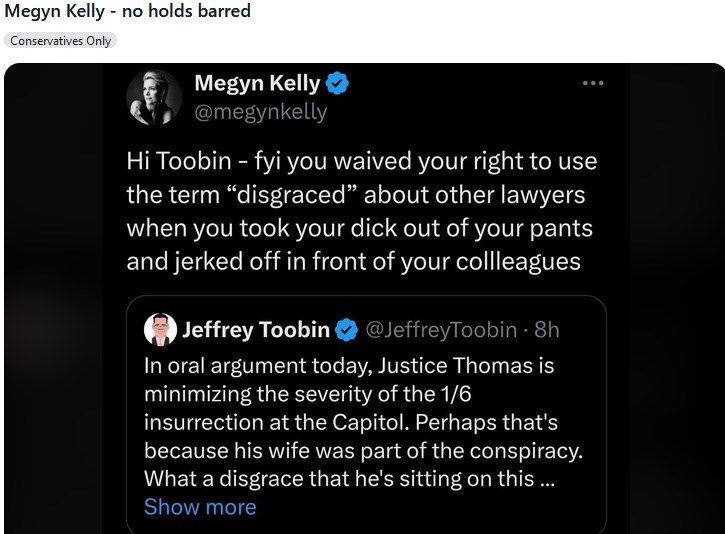Open the three-dot more options menu

593,83
